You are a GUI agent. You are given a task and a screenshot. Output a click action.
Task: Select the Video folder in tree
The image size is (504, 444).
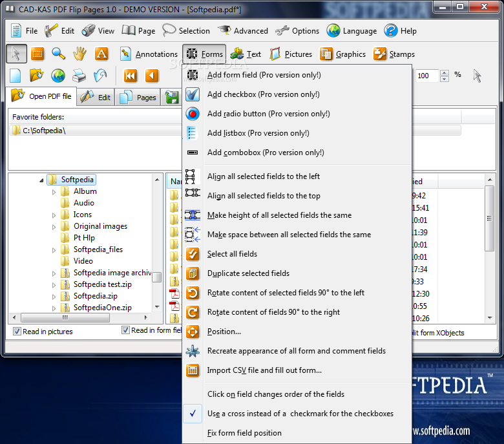pos(83,261)
